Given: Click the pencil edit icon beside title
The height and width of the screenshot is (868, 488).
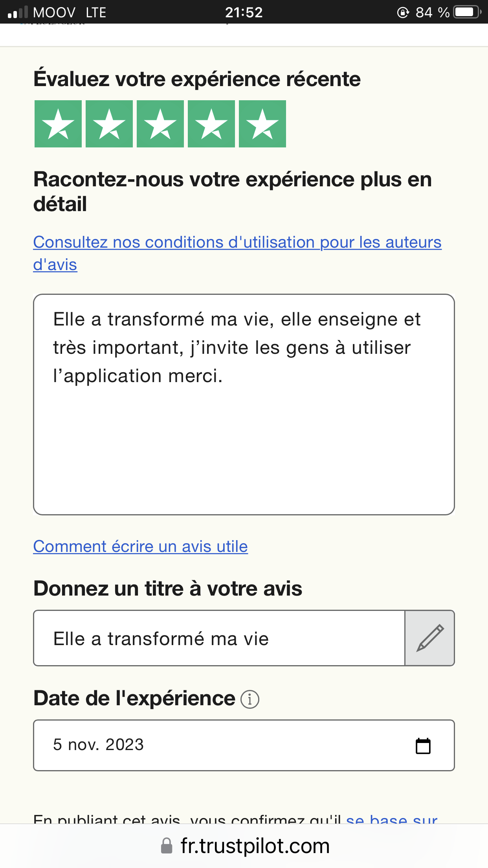Looking at the screenshot, I should 430,638.
